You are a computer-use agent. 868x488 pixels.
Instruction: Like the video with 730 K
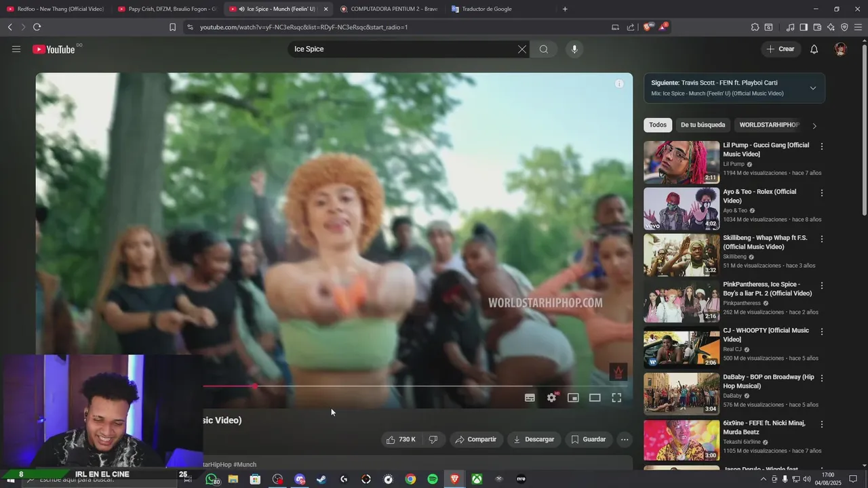401,439
